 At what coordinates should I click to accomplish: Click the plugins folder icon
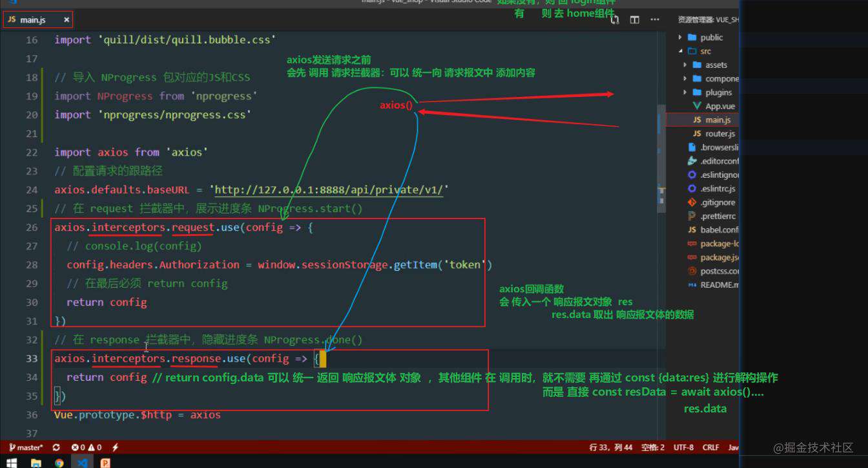click(x=697, y=92)
